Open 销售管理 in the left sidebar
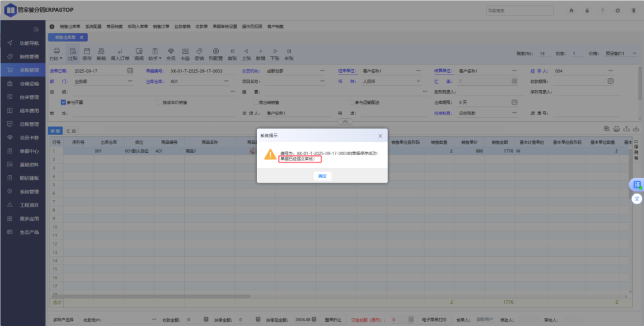This screenshot has width=644, height=326. [29, 57]
